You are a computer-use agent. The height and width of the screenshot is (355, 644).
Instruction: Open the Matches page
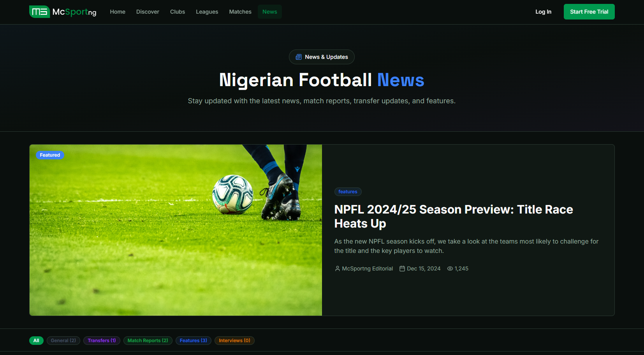(240, 12)
